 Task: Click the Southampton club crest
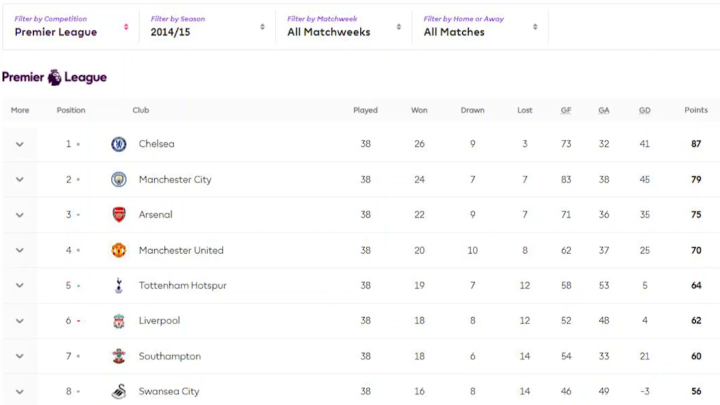pyautogui.click(x=119, y=356)
